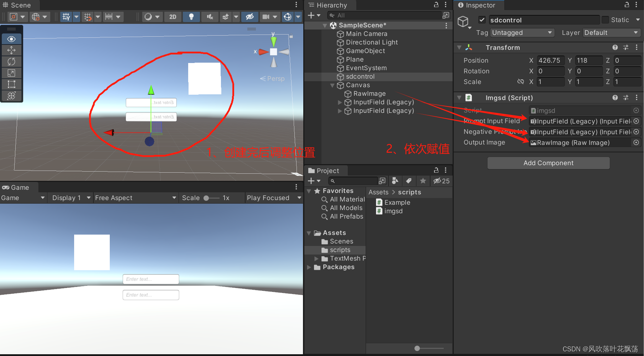Viewport: 644px width, 356px height.
Task: Toggle scene lighting in the Scene toolbar
Action: click(191, 16)
